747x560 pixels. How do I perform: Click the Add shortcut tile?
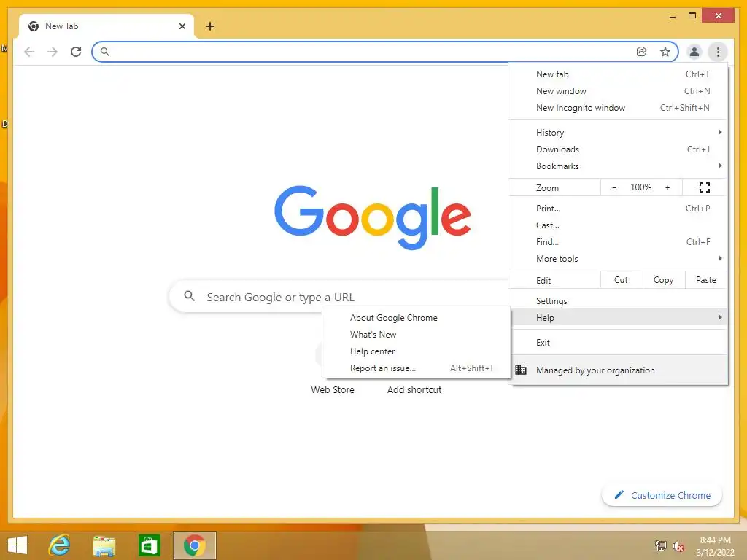tap(414, 389)
